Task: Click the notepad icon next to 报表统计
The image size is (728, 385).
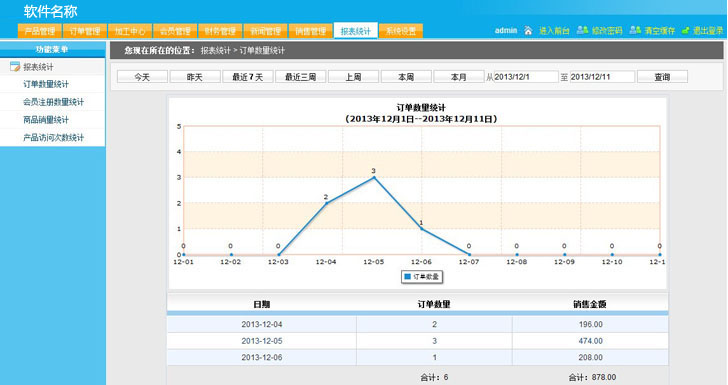Action: coord(15,66)
